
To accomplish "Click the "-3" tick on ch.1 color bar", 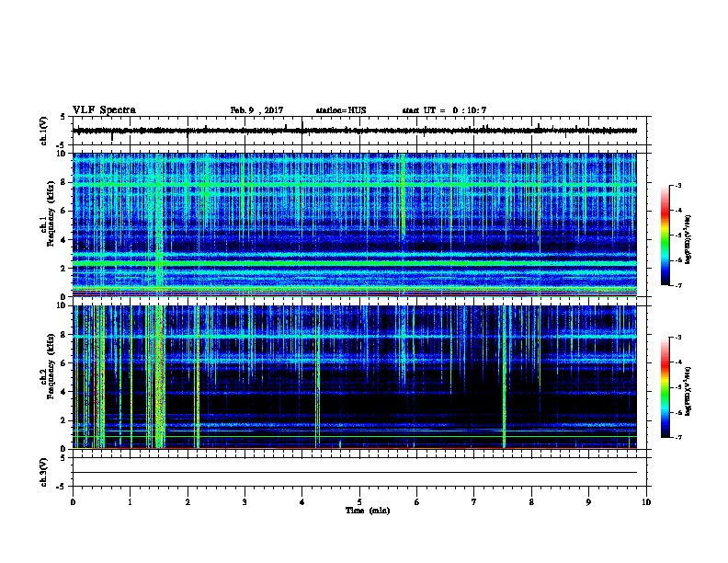I will point(677,185).
